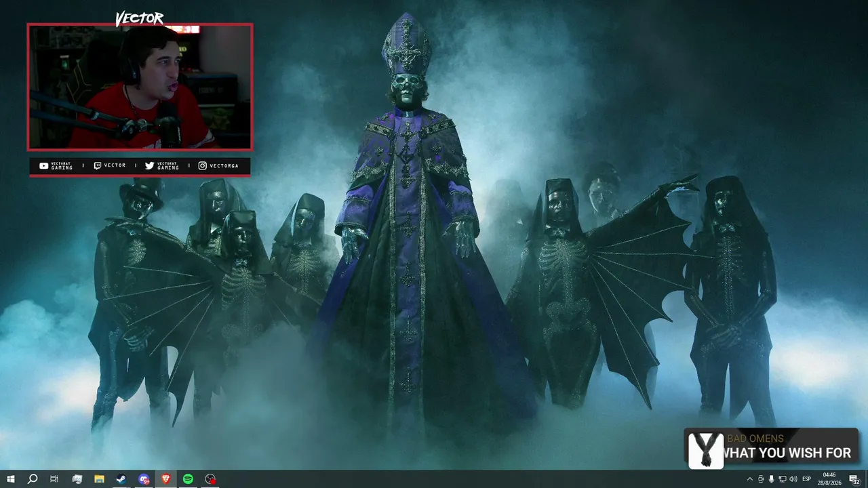Click the microphone tray icon
The width and height of the screenshot is (868, 488).
[772, 479]
